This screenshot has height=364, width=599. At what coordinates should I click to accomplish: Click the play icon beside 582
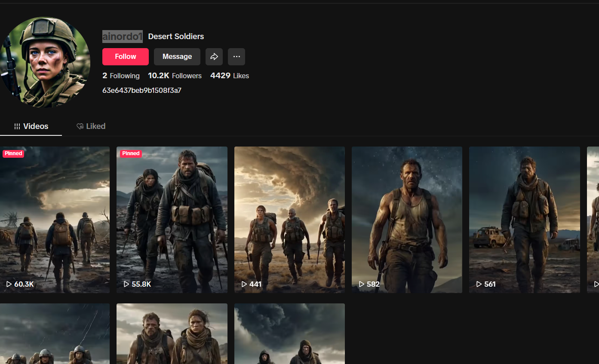362,284
